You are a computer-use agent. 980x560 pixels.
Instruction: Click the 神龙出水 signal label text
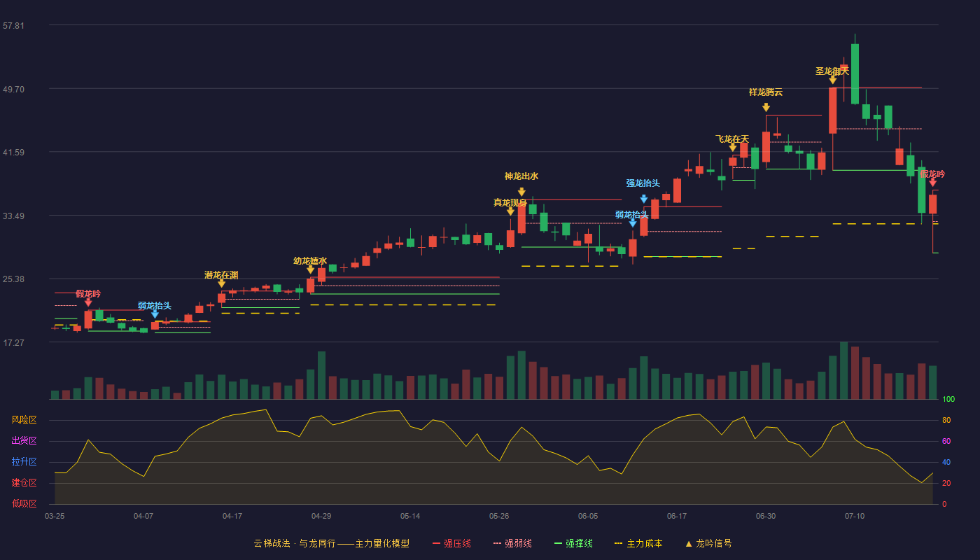pyautogui.click(x=521, y=176)
